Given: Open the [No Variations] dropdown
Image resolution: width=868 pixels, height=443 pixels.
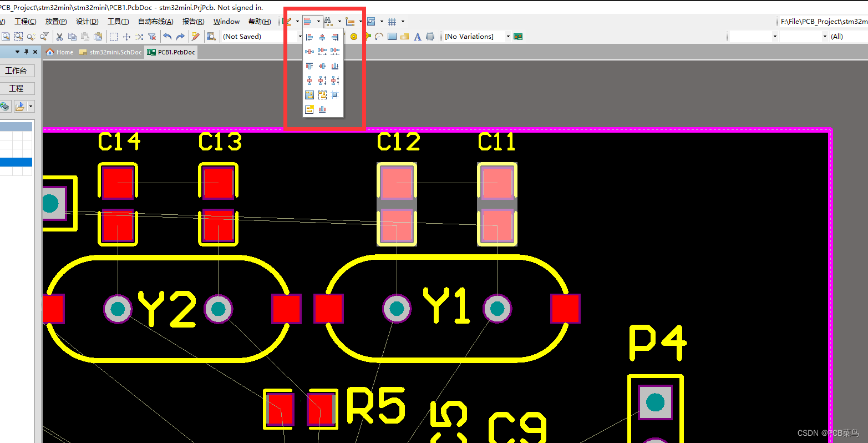Looking at the screenshot, I should click(507, 36).
